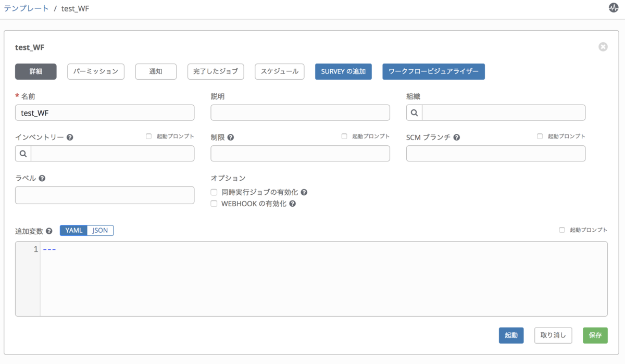Switch extra variables to JSON format
625x364 pixels.
tap(100, 230)
